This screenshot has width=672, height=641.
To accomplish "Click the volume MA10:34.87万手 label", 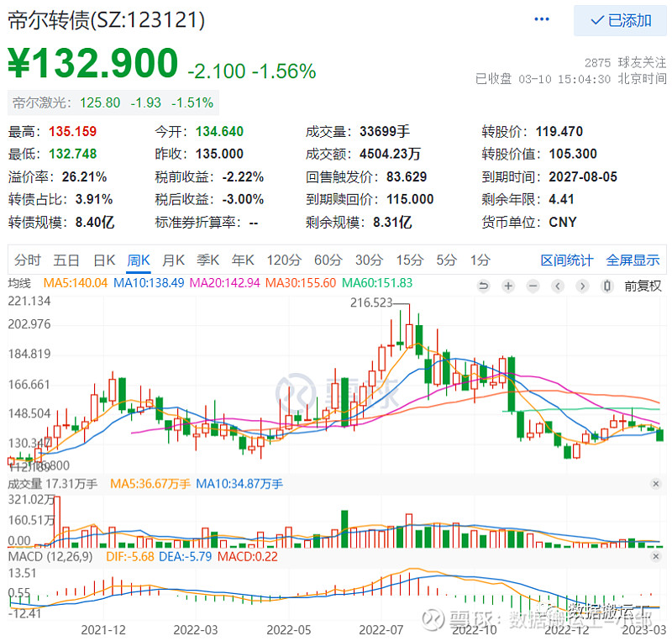I will pyautogui.click(x=239, y=484).
